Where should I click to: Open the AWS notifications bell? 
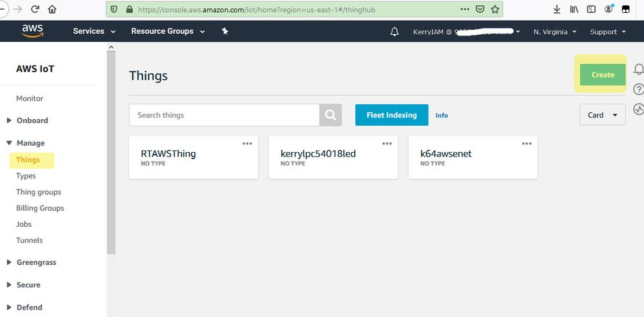pos(395,32)
